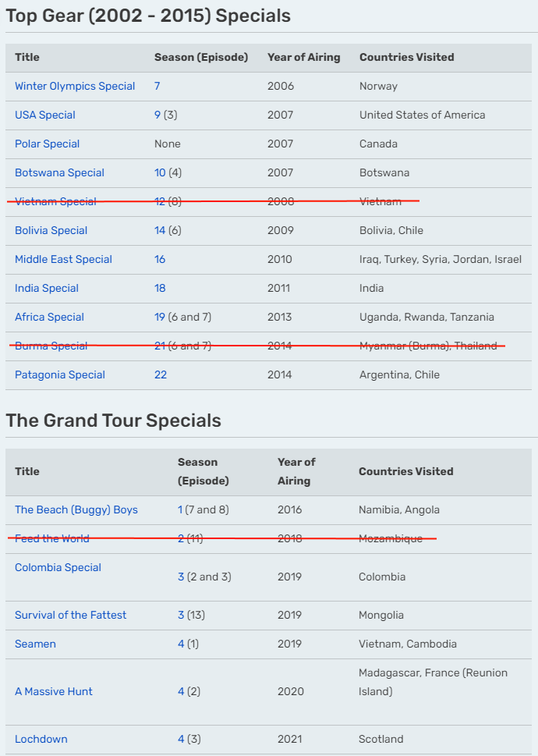Open the Botswana Special page link
538x756 pixels.
[59, 172]
